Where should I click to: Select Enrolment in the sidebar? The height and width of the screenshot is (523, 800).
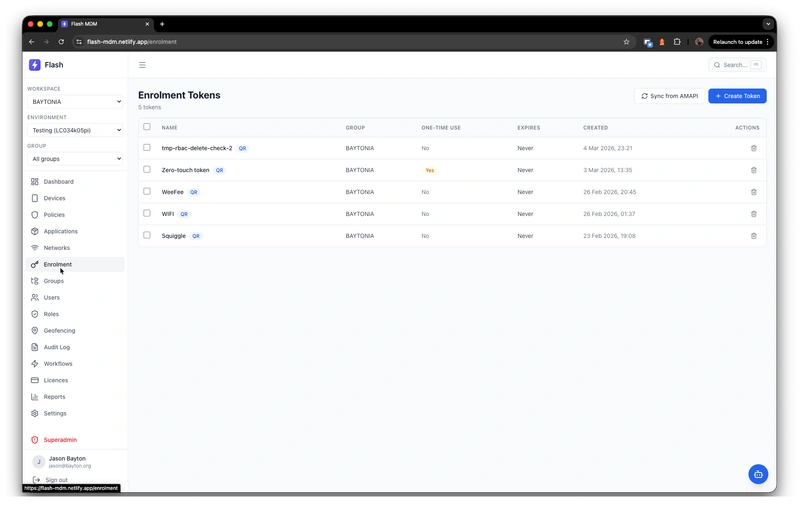coord(75,264)
